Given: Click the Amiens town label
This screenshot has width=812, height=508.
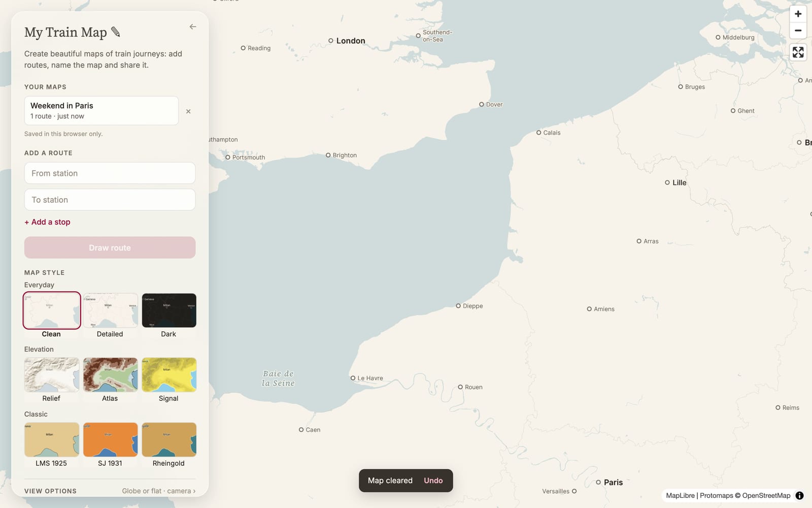Looking at the screenshot, I should coord(604,309).
